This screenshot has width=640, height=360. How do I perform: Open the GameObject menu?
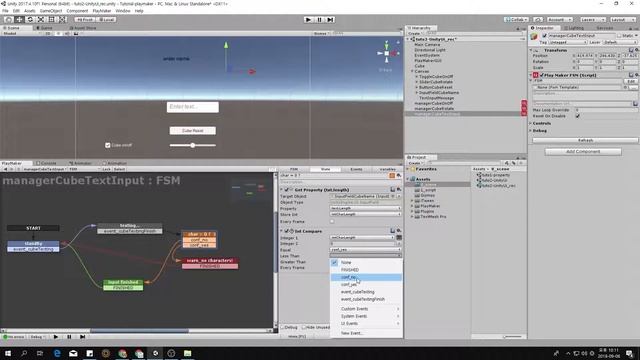pos(51,11)
